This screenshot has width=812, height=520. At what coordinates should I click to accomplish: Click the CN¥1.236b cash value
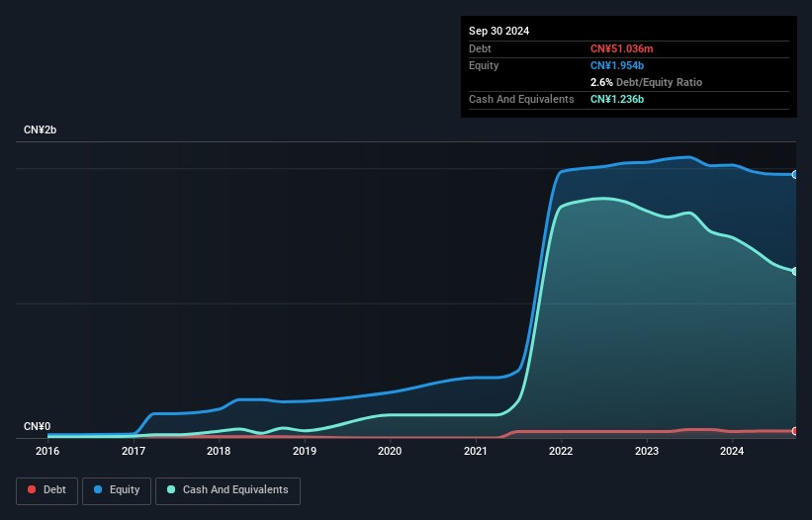click(617, 99)
